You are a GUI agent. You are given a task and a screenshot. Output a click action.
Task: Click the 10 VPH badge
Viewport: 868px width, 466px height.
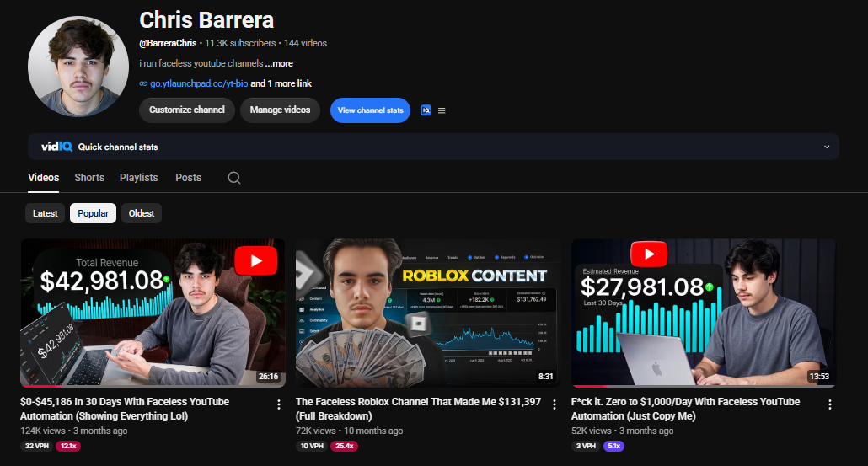[312, 446]
